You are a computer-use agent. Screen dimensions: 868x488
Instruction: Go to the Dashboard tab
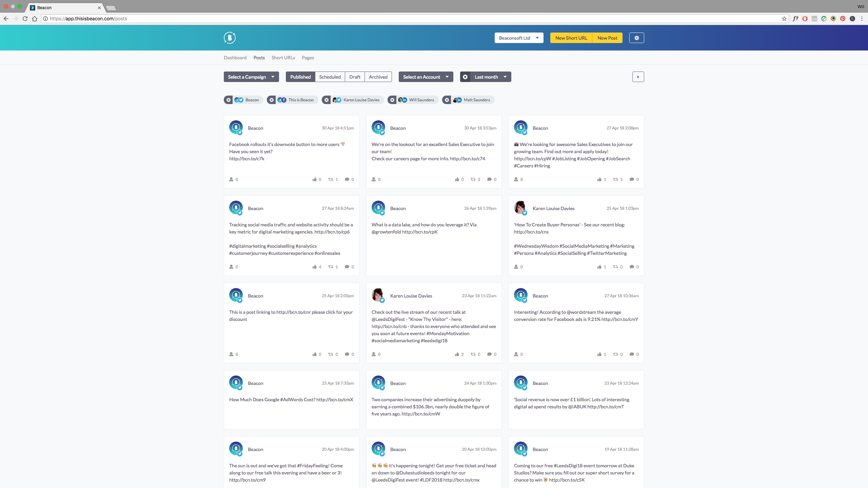(235, 58)
